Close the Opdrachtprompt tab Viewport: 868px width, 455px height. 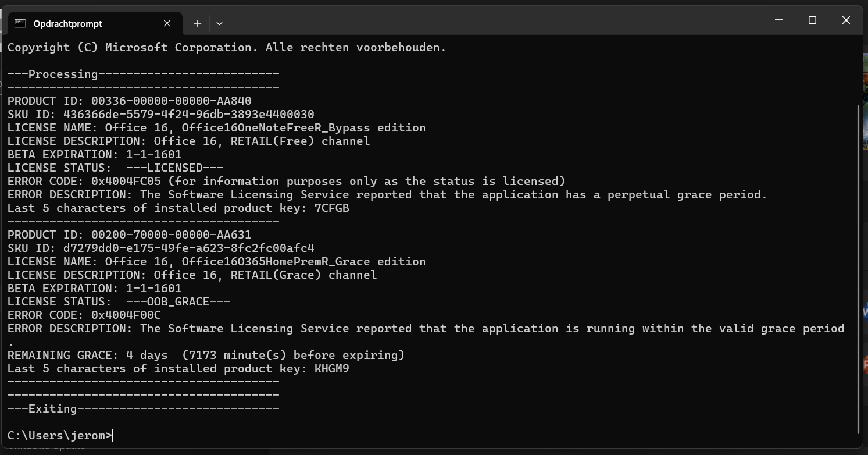coord(167,23)
